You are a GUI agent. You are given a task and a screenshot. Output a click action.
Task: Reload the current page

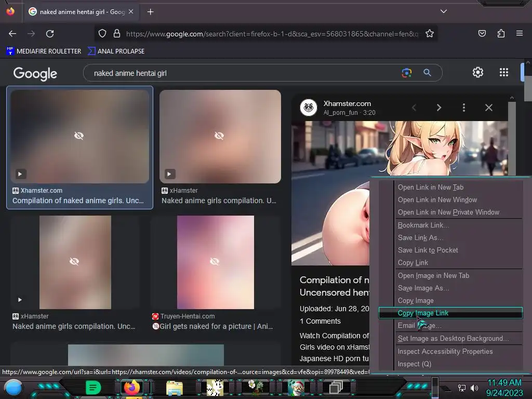pos(50,34)
